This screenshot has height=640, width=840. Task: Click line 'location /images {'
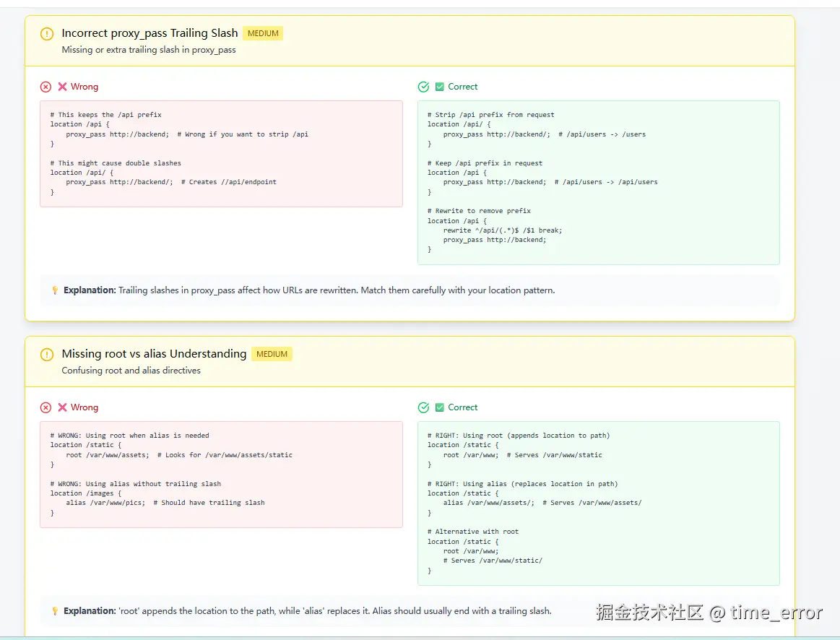point(86,493)
